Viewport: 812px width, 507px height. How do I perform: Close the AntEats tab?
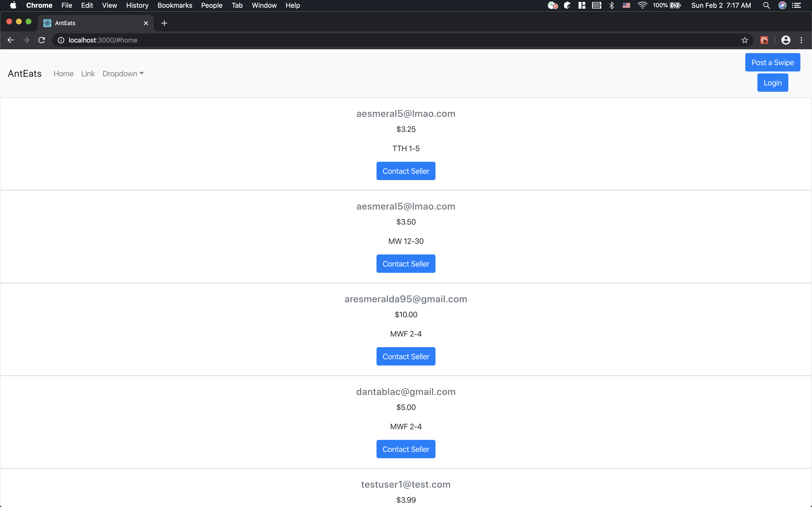click(146, 23)
